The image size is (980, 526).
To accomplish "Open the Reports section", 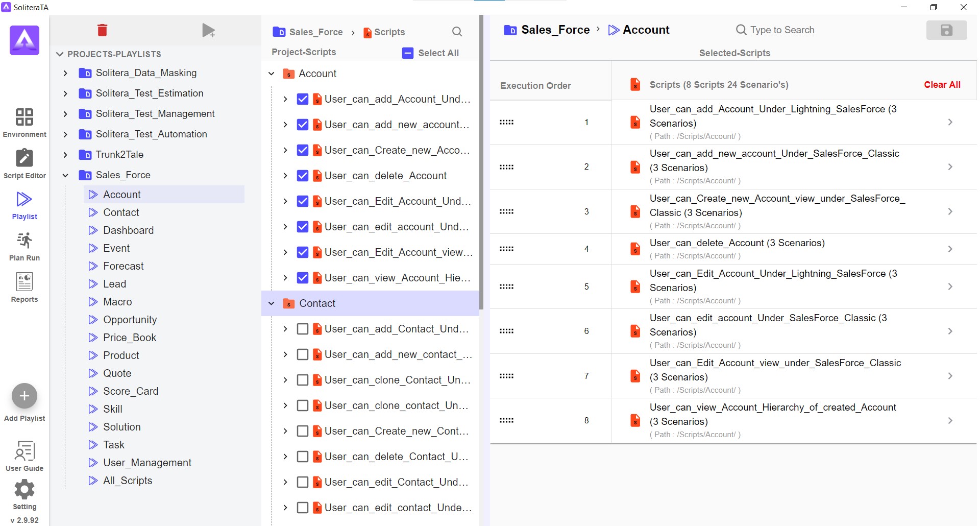I will coord(24,288).
